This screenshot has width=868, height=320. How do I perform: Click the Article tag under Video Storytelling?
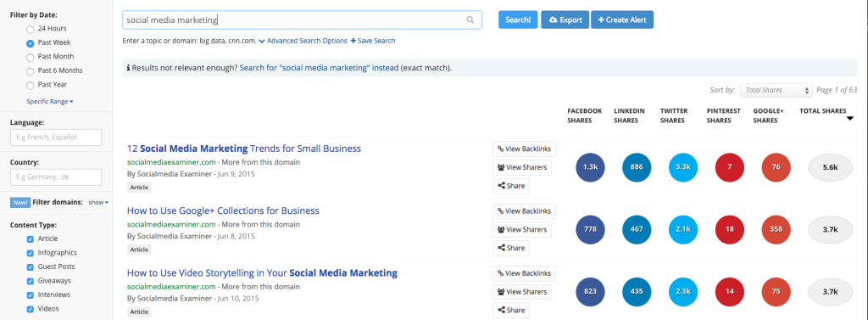point(139,312)
